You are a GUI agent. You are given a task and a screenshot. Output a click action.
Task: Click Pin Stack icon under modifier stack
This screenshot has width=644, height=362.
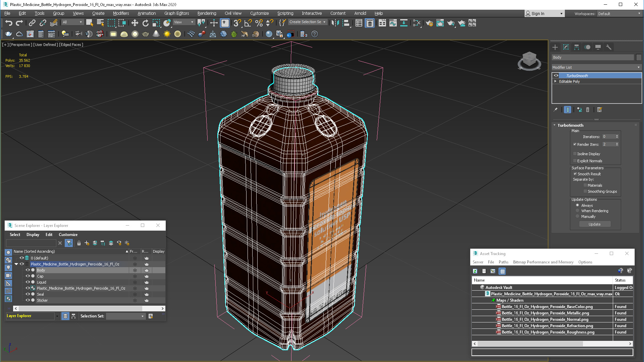555,110
